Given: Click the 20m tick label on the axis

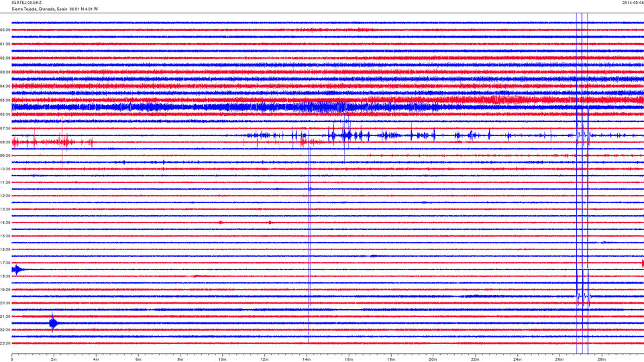Looking at the screenshot, I should 433,359.
